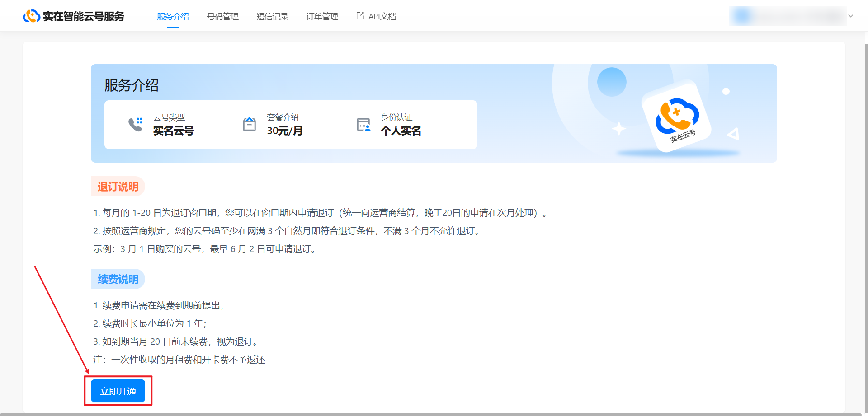Click the 实名云号 type text
Viewport: 868px width, 416px height.
(173, 131)
